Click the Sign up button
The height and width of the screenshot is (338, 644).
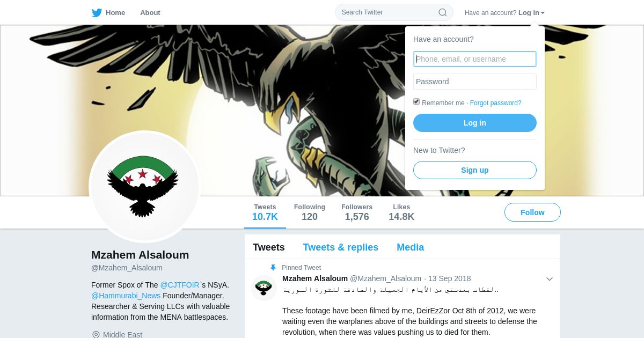point(475,170)
